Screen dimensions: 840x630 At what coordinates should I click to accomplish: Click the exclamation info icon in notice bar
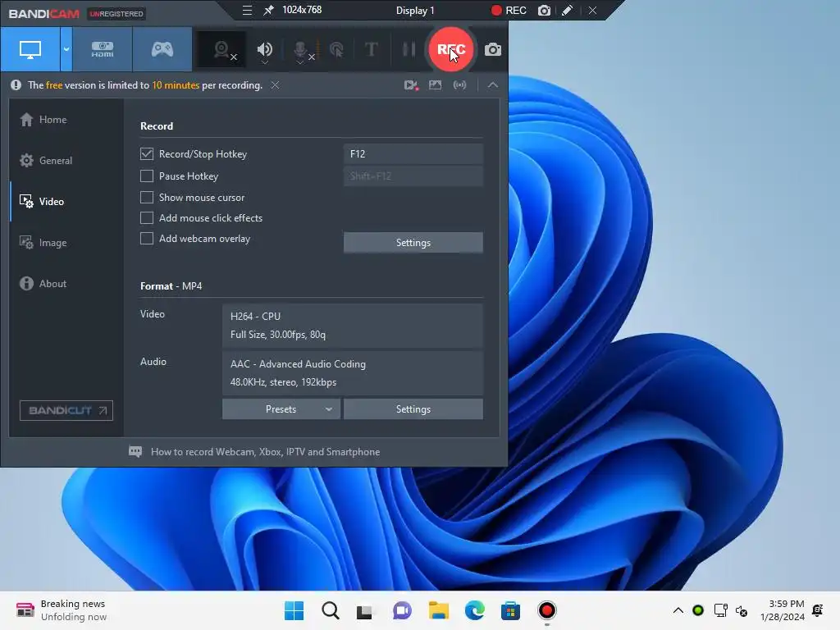[x=16, y=85]
